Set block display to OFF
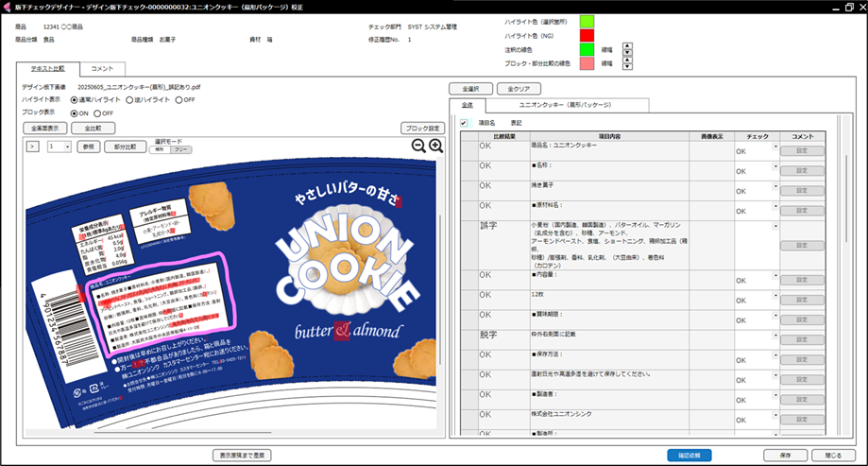Viewport: 868px width, 466px height. (x=97, y=113)
